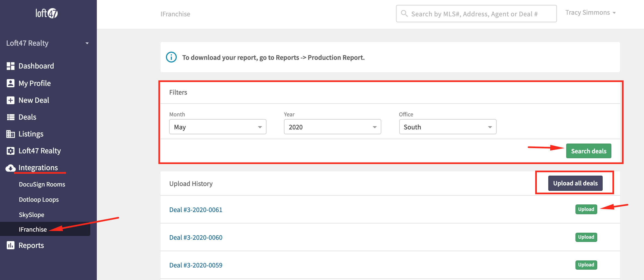Click the My Profile person icon
This screenshot has height=280, width=644.
(x=11, y=83)
